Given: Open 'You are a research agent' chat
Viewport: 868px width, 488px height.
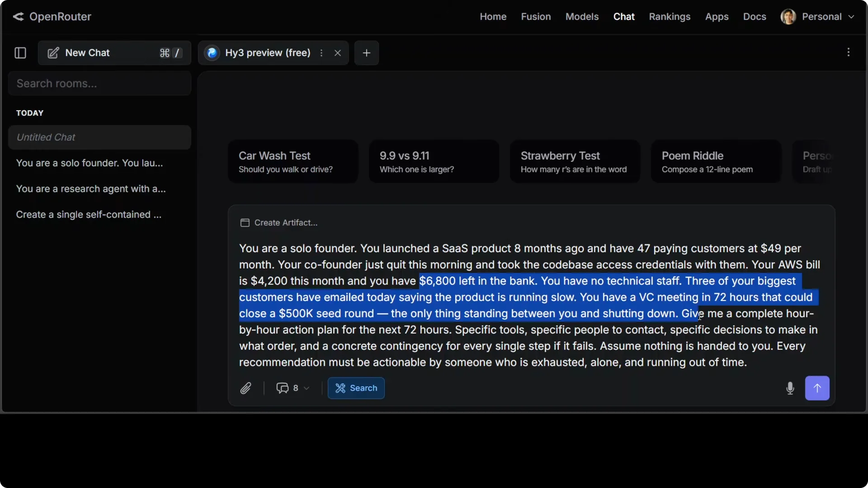Looking at the screenshot, I should [x=99, y=189].
